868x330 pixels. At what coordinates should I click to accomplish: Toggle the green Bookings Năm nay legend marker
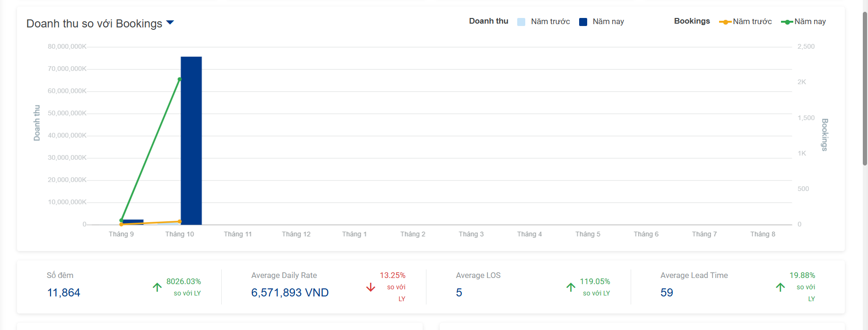[787, 22]
